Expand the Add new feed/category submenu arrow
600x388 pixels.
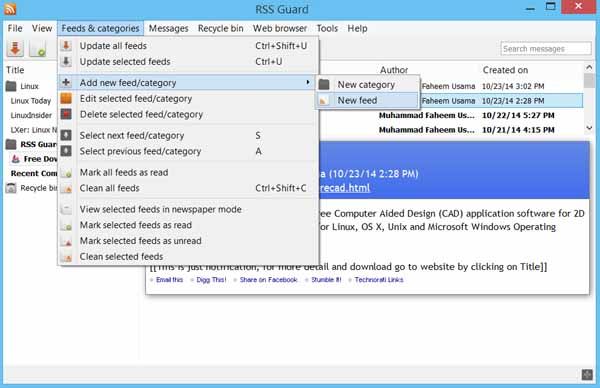pyautogui.click(x=308, y=82)
